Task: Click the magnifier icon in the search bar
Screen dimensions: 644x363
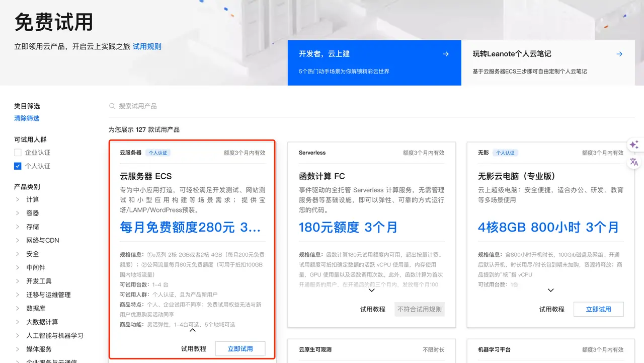Action: 112,106
